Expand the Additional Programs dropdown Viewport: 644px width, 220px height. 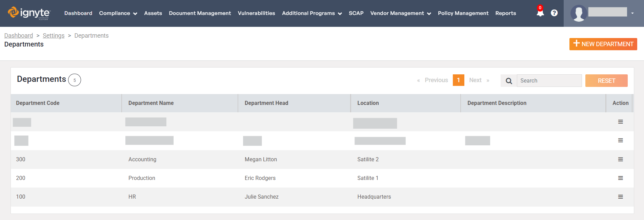[x=312, y=13]
